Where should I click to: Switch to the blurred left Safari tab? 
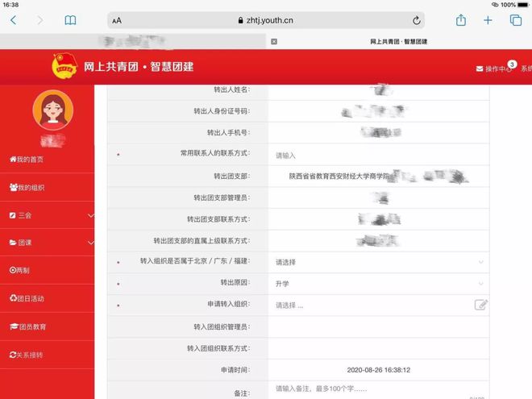click(x=133, y=41)
